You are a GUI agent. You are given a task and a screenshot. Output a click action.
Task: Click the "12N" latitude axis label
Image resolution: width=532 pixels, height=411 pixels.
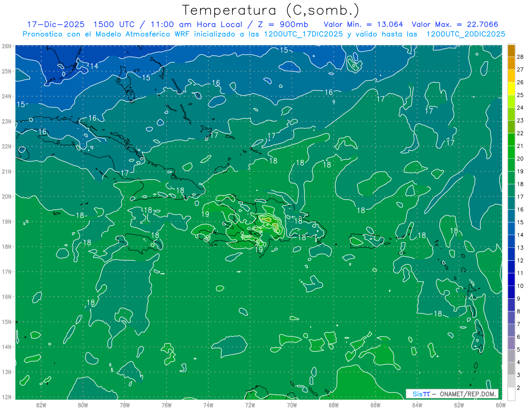7,397
